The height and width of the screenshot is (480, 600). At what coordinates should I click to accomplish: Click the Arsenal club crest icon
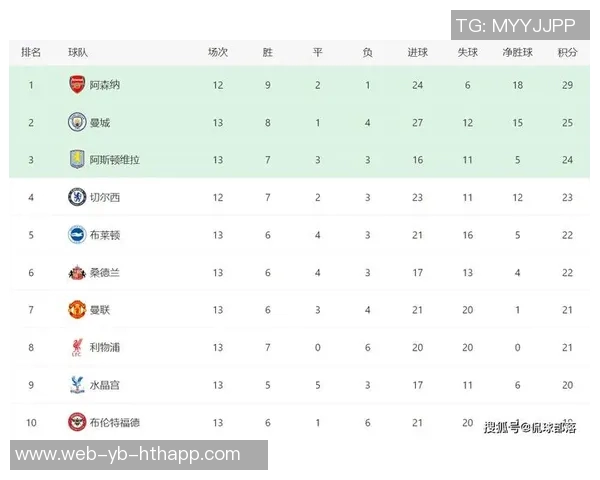coord(77,84)
